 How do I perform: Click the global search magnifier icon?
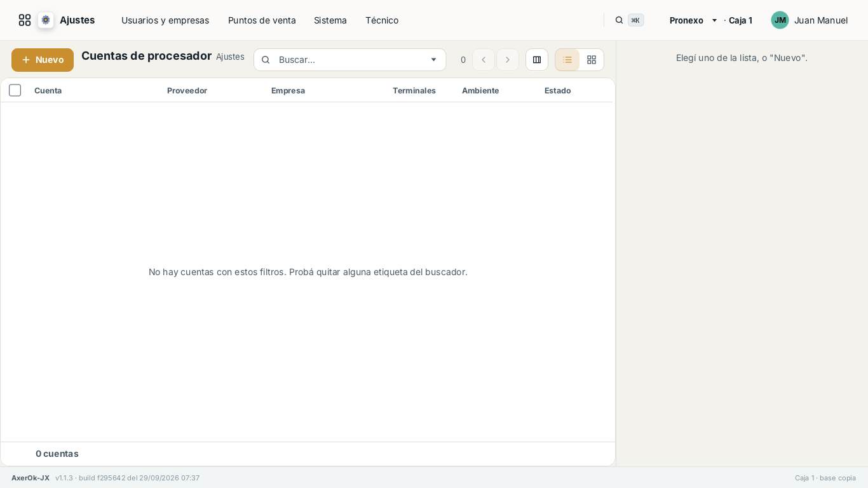(x=619, y=20)
